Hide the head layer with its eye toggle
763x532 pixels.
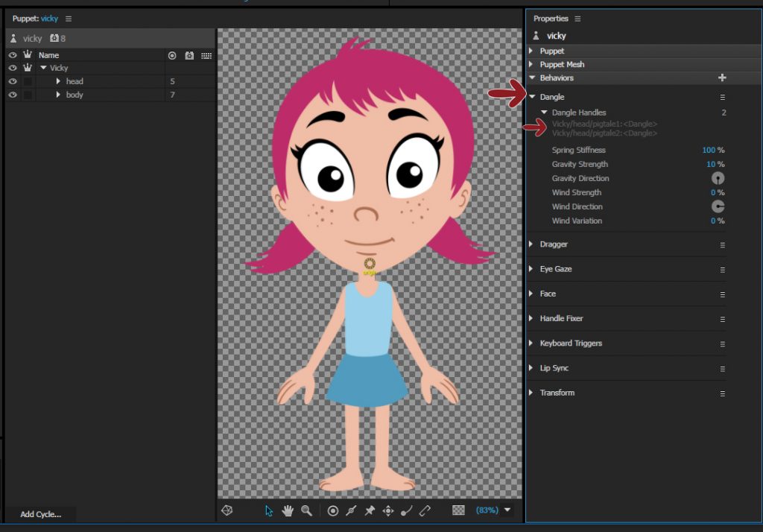(x=12, y=80)
